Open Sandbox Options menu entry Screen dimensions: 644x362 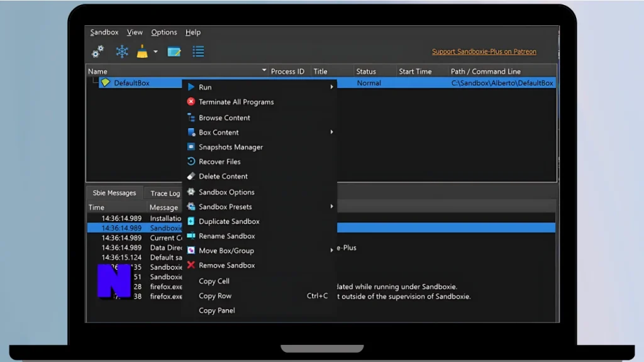coord(259,192)
